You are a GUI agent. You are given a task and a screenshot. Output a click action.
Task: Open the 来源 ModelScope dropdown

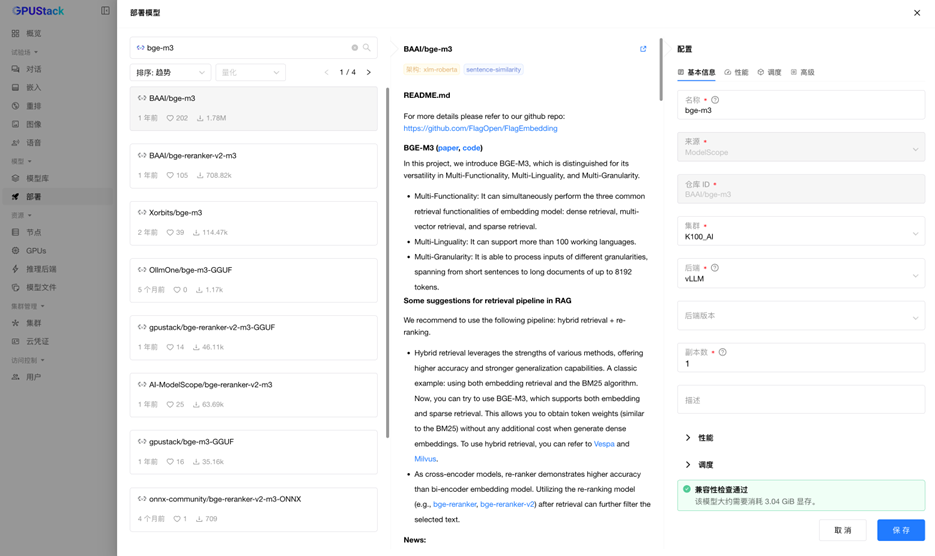[x=801, y=147]
